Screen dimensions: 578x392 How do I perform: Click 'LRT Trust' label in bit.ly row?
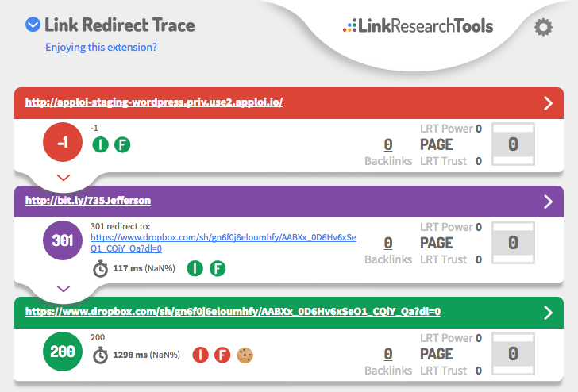tap(444, 259)
